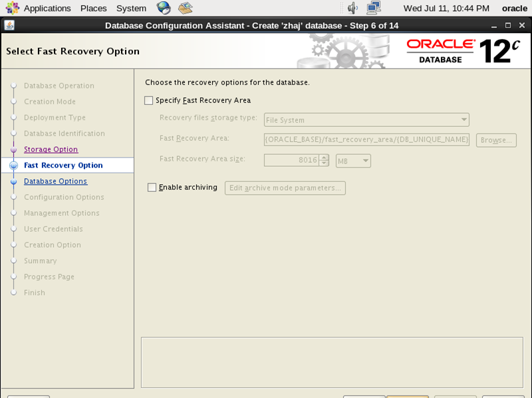Check Specify Fast Recovery Area
Image resolution: width=532 pixels, height=398 pixels.
coord(148,100)
